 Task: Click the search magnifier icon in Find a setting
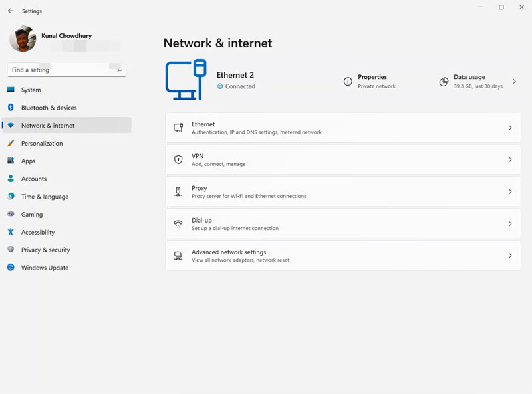click(120, 70)
